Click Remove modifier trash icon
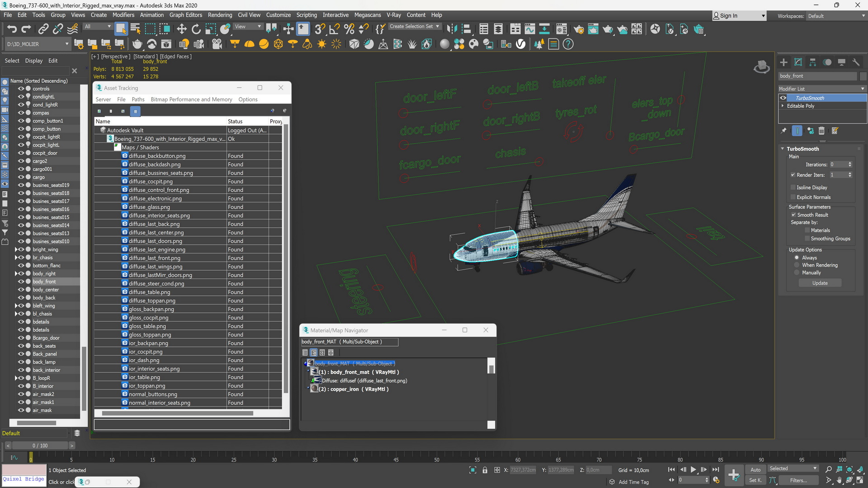868x488 pixels. click(821, 131)
